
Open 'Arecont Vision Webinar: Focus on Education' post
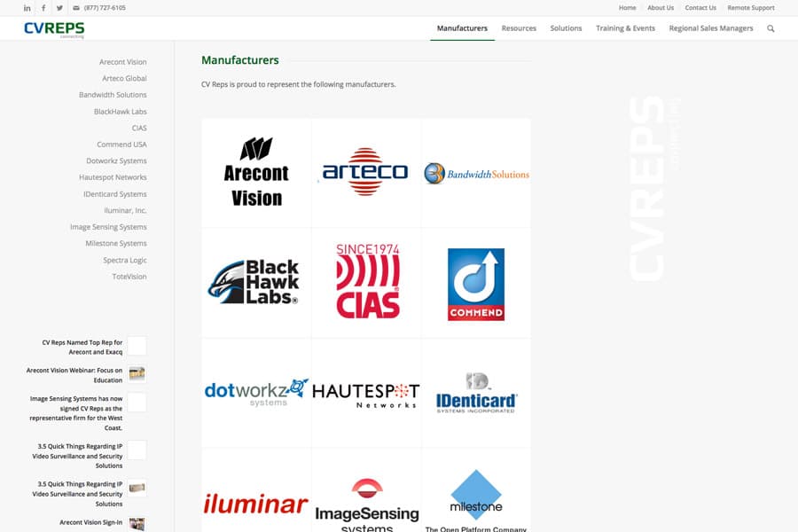pos(74,375)
